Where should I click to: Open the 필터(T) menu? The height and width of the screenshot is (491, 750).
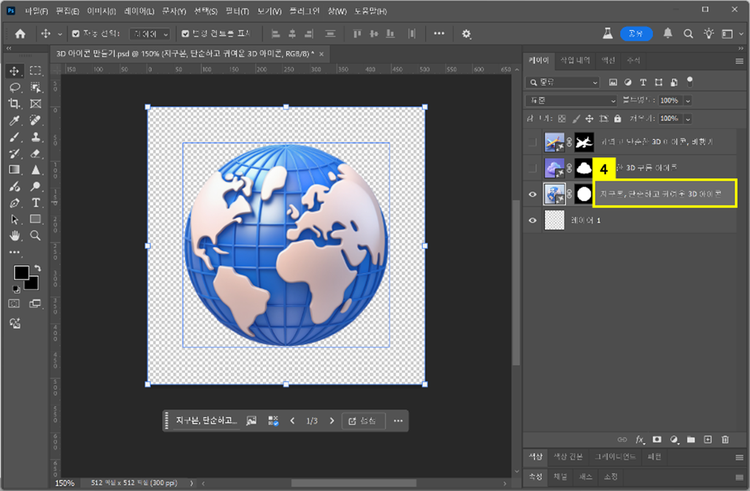click(237, 10)
